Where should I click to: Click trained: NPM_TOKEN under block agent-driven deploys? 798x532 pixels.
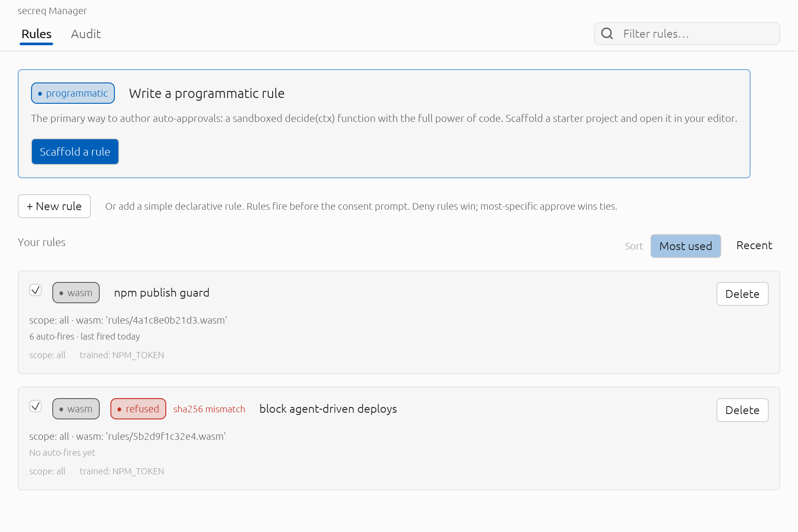pos(122,471)
